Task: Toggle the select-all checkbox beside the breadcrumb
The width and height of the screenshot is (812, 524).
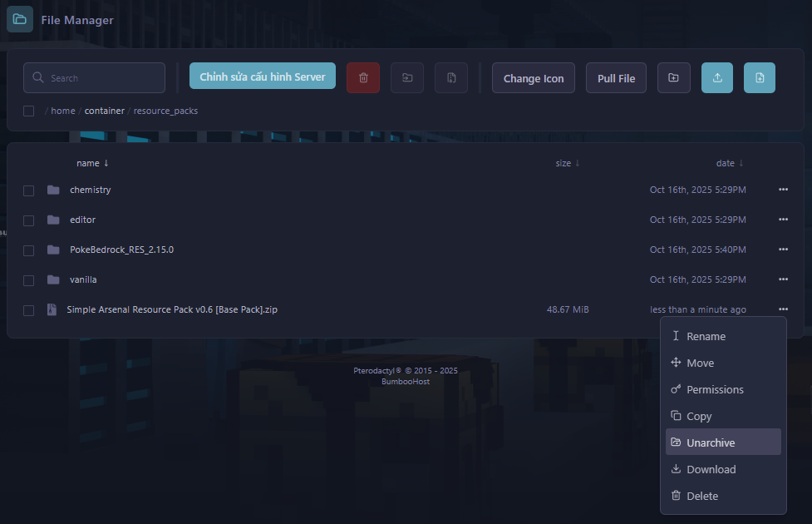Action: click(28, 111)
